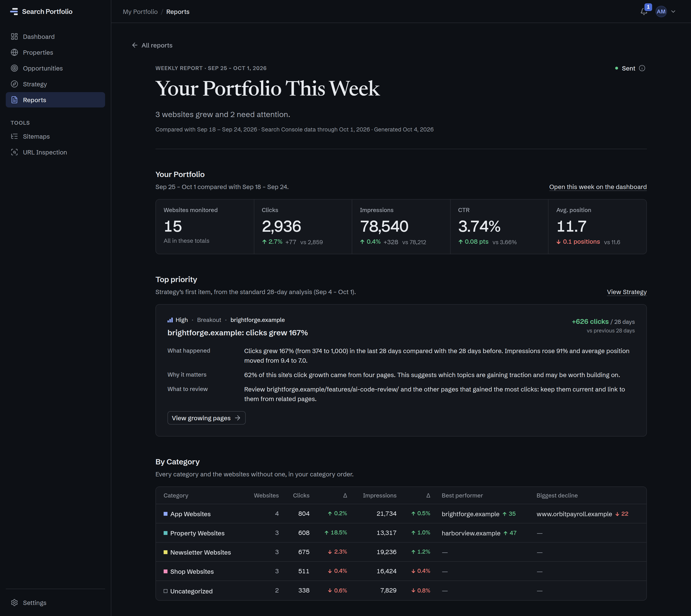
Task: Click My Portfolio breadcrumb
Action: (x=140, y=12)
